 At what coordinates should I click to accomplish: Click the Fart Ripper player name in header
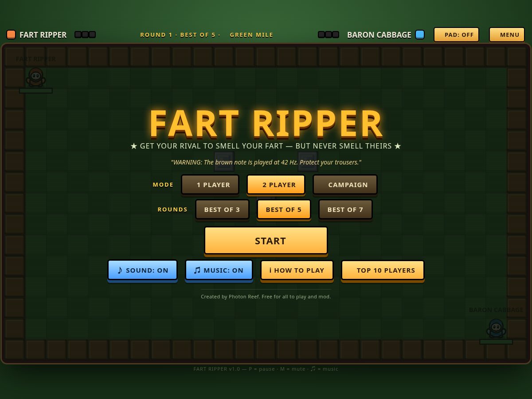(x=43, y=35)
